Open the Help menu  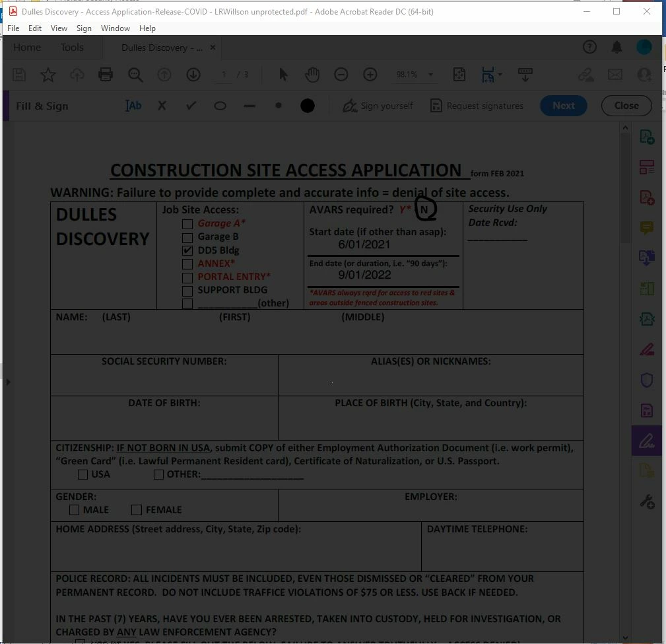[x=147, y=28]
